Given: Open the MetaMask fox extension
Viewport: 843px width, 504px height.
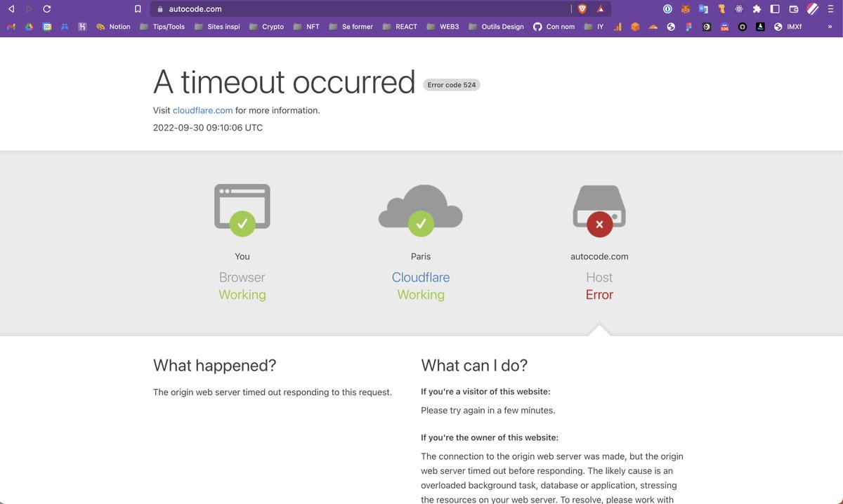Looking at the screenshot, I should point(685,9).
